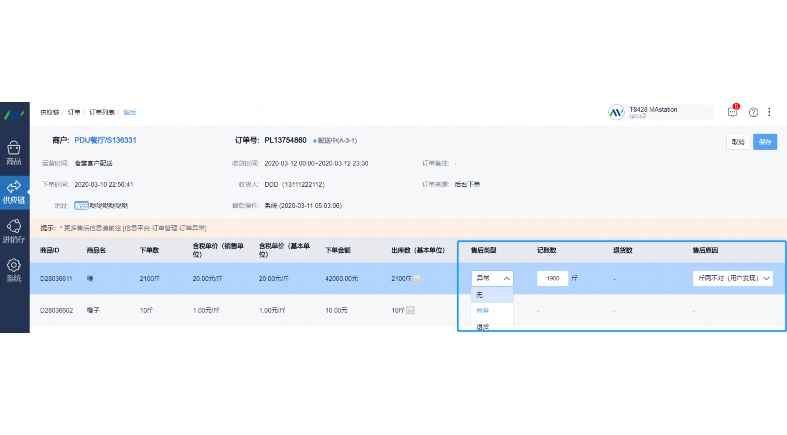Click the orange tip message text
The height and width of the screenshot is (435, 787).
pos(123,228)
